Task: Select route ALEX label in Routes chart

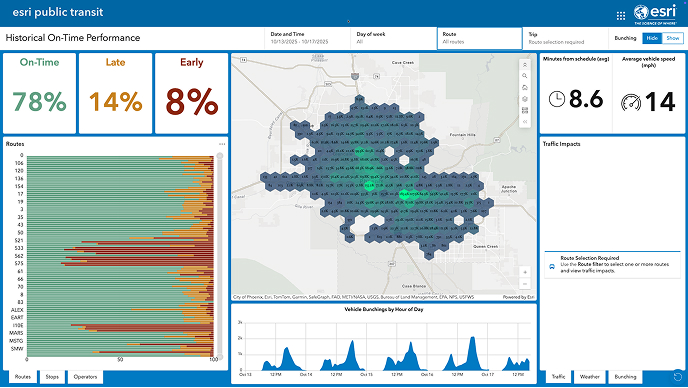Action: (x=17, y=310)
